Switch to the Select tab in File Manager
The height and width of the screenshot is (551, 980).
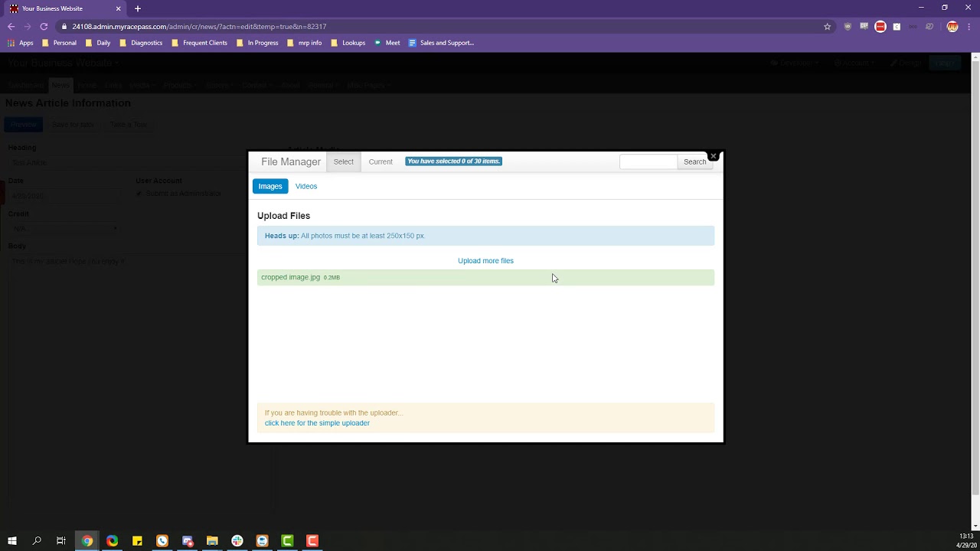coord(344,162)
